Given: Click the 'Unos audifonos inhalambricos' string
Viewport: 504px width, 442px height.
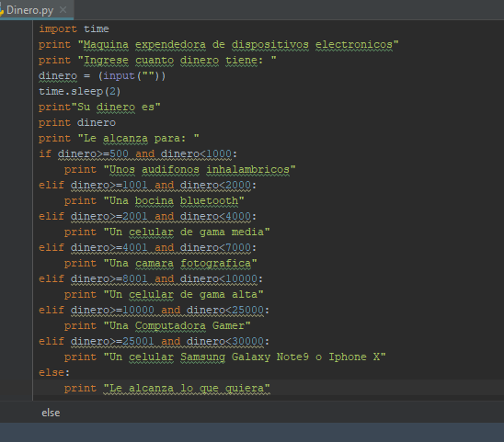Looking at the screenshot, I should click(200, 170).
